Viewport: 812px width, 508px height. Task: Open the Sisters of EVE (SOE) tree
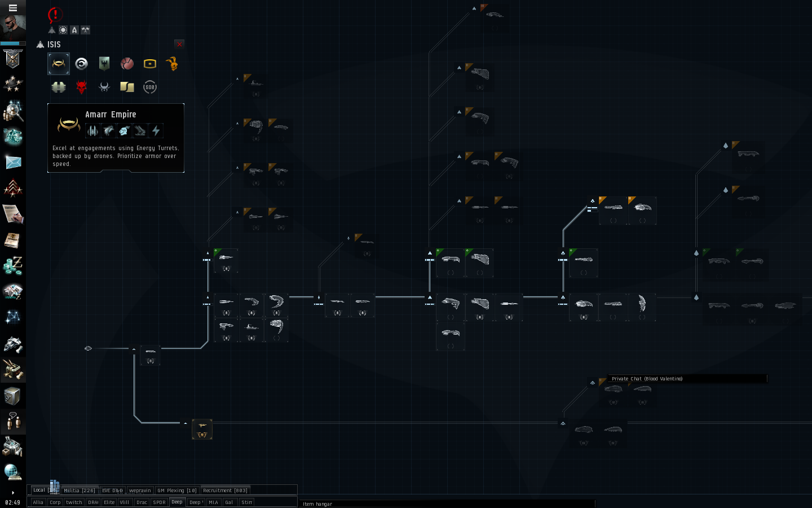[x=149, y=87]
